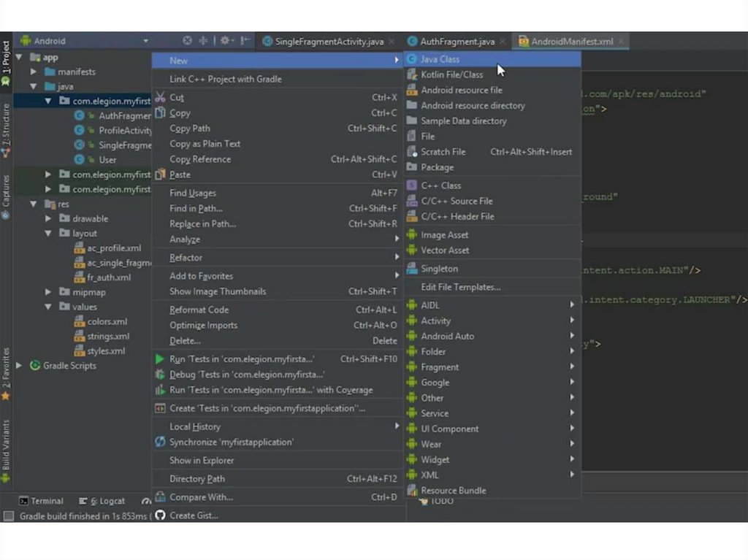Viewport: 748px width, 560px height.
Task: Toggle tool window quick-access button in status bar
Action: click(9, 516)
